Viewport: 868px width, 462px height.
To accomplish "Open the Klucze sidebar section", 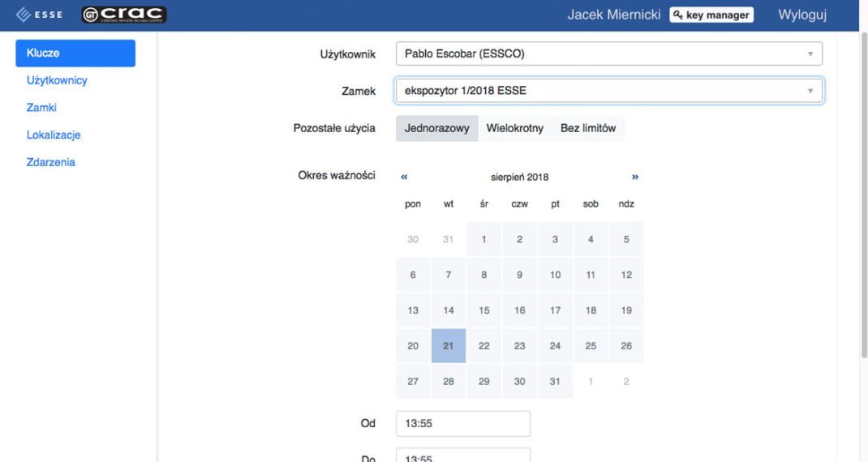I will (x=75, y=53).
